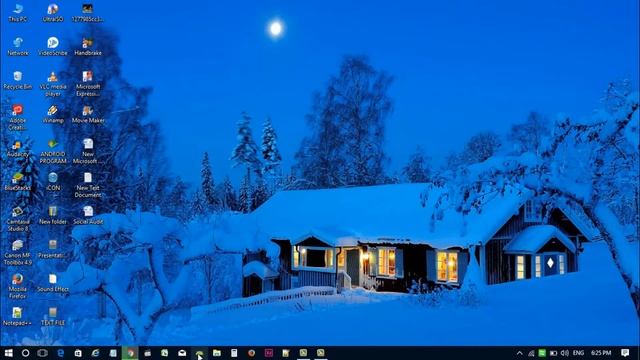
Task: Switch to Google Chrome in the taskbar
Action: [x=130, y=353]
